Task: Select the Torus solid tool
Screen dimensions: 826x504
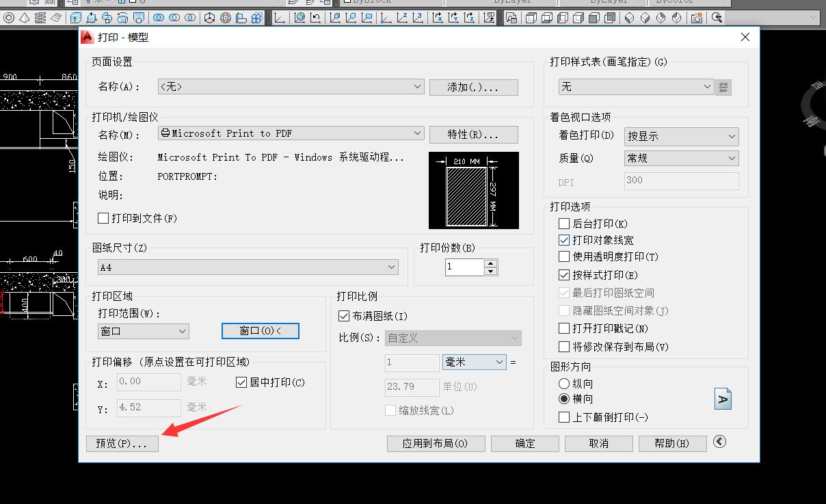Action: (x=8, y=18)
